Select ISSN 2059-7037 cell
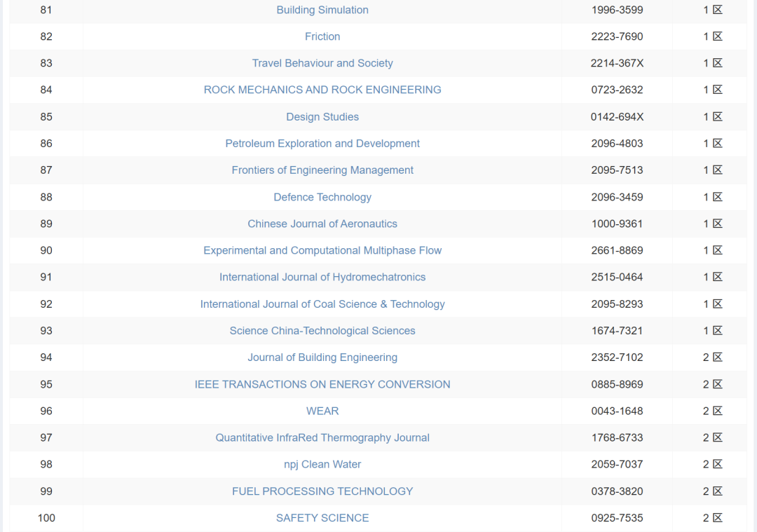The width and height of the screenshot is (757, 532). (617, 464)
